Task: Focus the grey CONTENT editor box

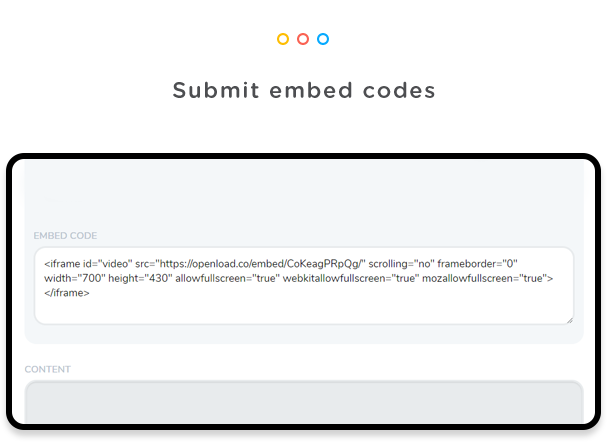Action: 304,402
